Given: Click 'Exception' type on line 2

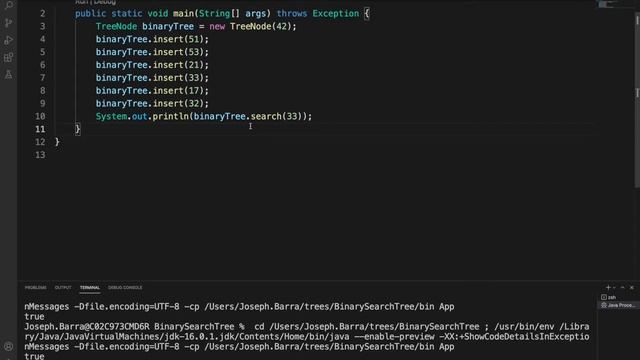Looking at the screenshot, I should coord(336,13).
